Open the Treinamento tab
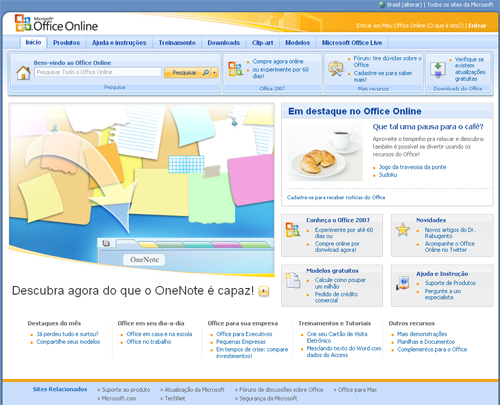 [x=177, y=43]
